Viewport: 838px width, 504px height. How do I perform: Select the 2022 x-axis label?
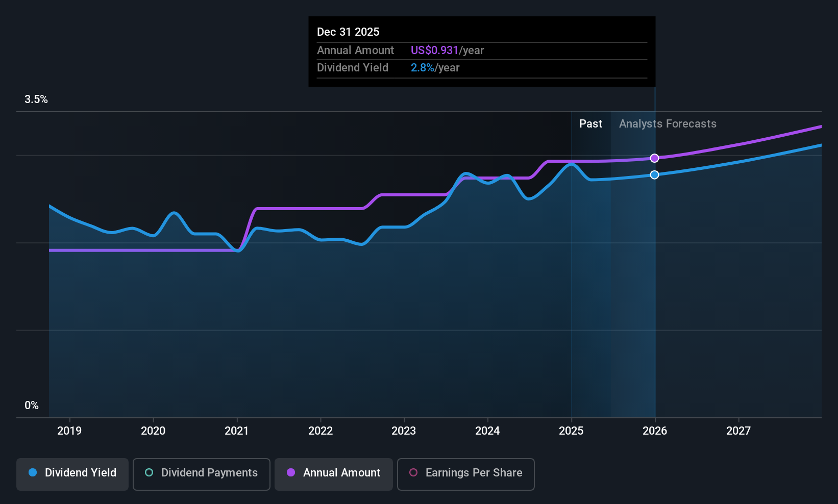tap(321, 431)
